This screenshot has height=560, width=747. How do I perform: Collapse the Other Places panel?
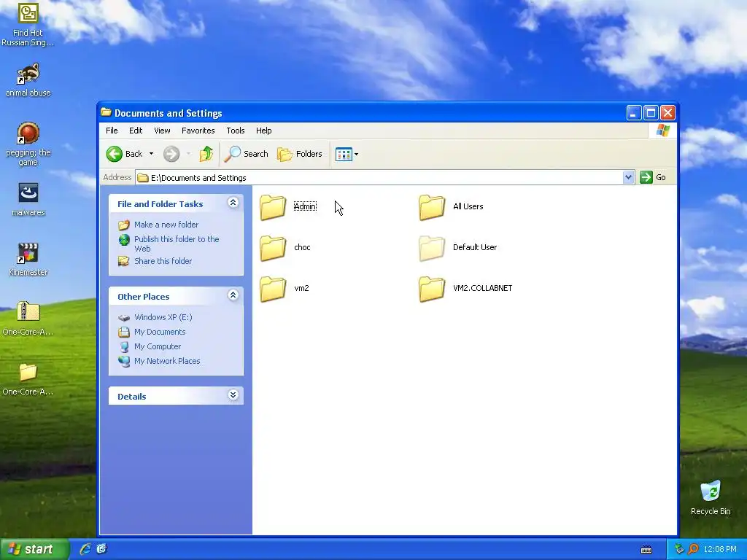233,295
